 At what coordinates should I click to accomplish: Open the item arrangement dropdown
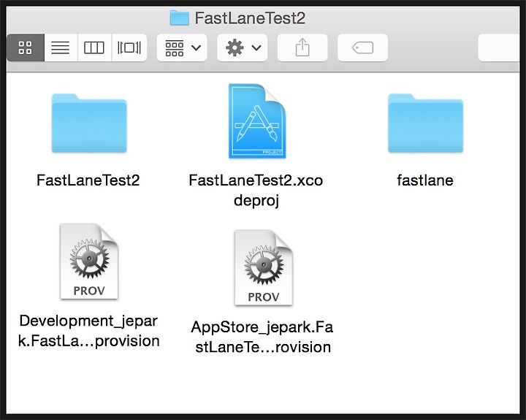[x=182, y=47]
